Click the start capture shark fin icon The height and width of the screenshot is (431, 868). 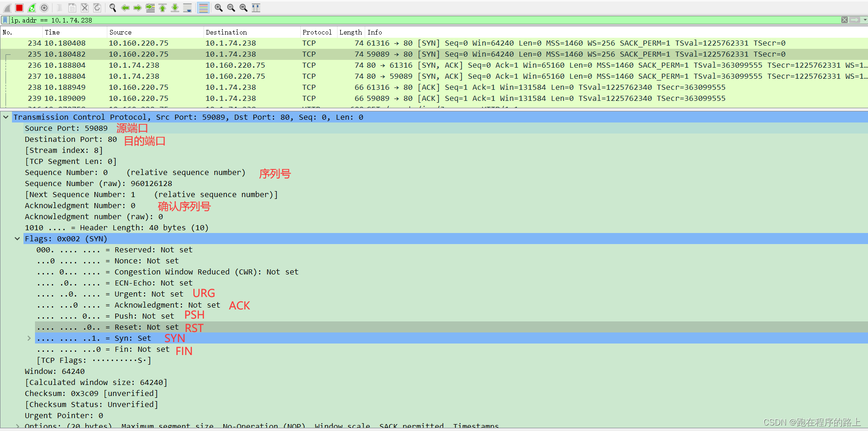coord(7,8)
